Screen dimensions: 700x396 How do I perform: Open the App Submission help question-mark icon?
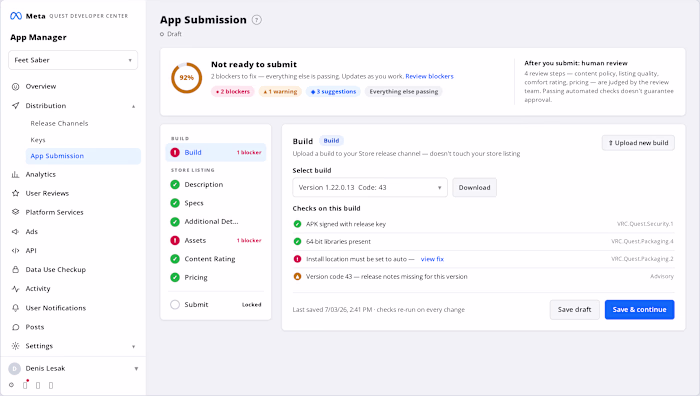pos(257,20)
